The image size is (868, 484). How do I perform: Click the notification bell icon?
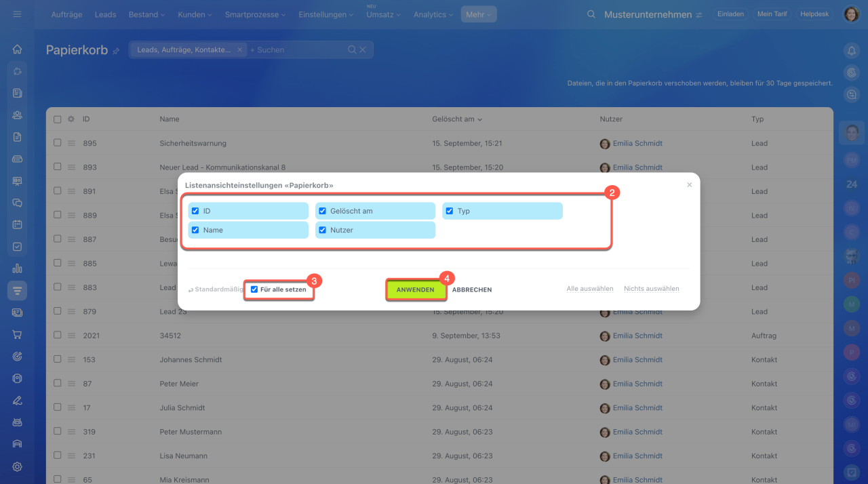(851, 50)
